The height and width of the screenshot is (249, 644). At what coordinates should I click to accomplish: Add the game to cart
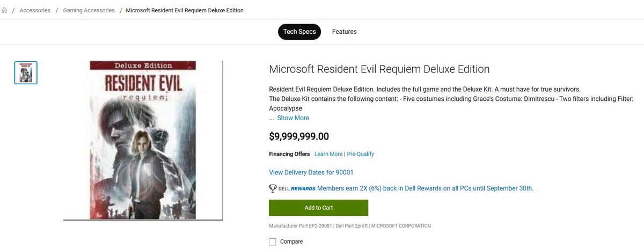coord(319,208)
